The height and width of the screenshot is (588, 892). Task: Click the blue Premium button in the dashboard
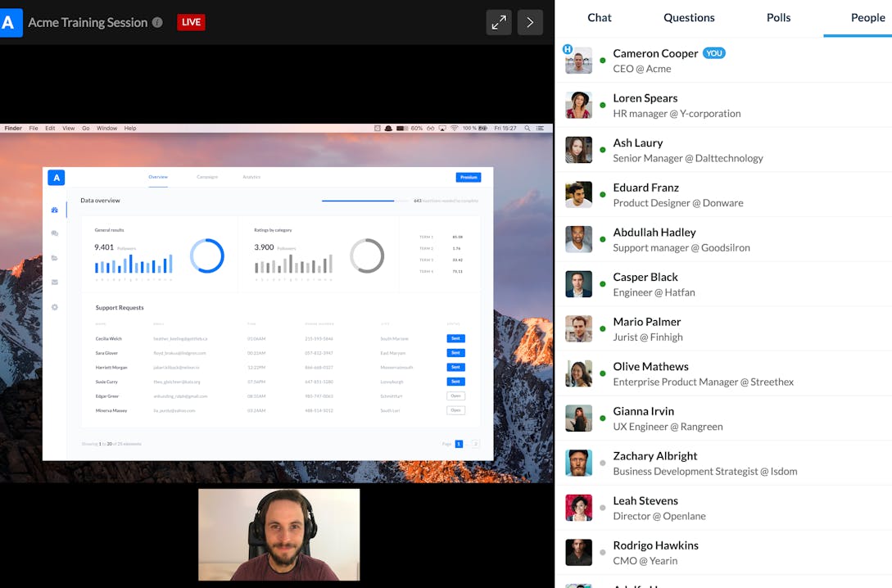click(469, 177)
